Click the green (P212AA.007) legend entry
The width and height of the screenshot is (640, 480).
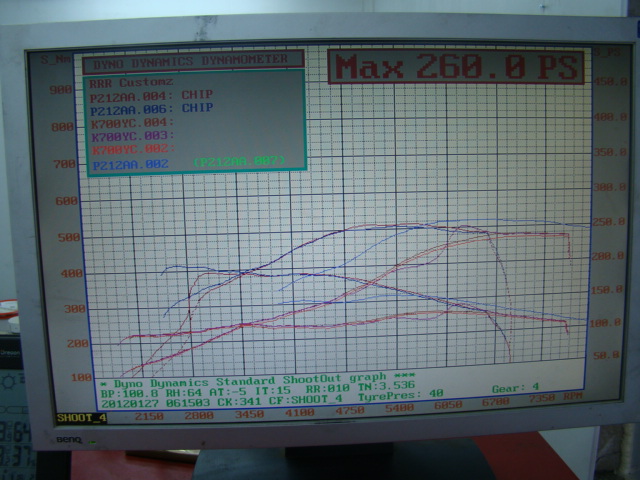pyautogui.click(x=239, y=161)
